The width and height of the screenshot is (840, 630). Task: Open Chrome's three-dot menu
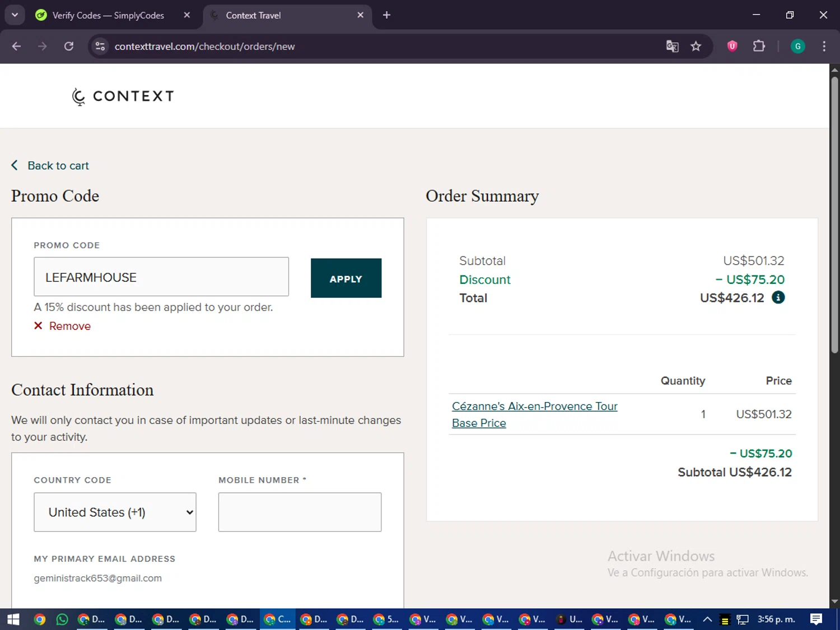coord(824,46)
